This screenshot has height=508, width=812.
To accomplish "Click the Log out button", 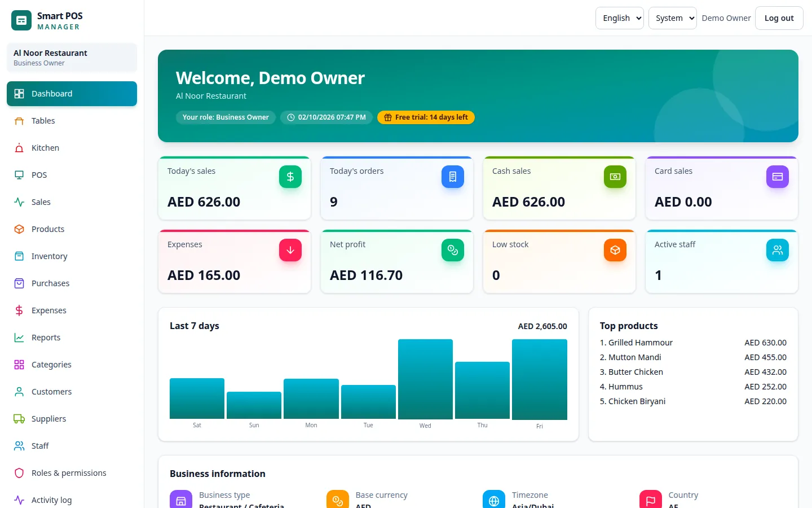I will click(779, 18).
